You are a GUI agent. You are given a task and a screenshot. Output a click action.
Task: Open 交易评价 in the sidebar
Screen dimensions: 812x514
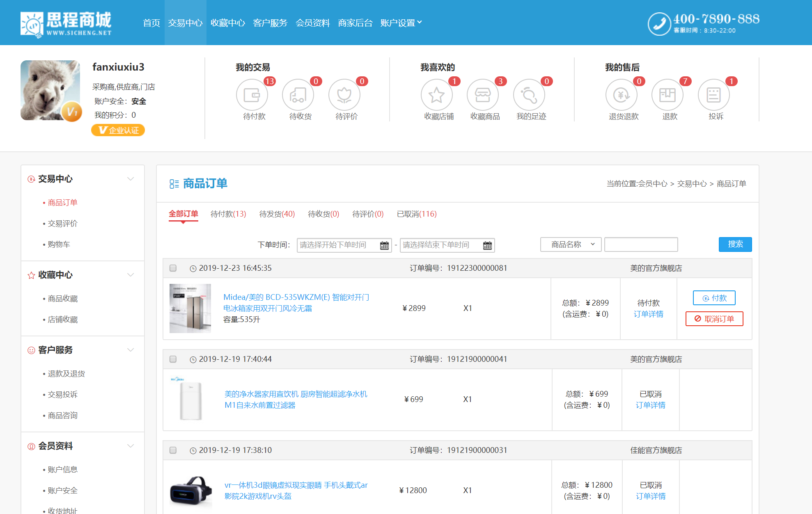[62, 224]
